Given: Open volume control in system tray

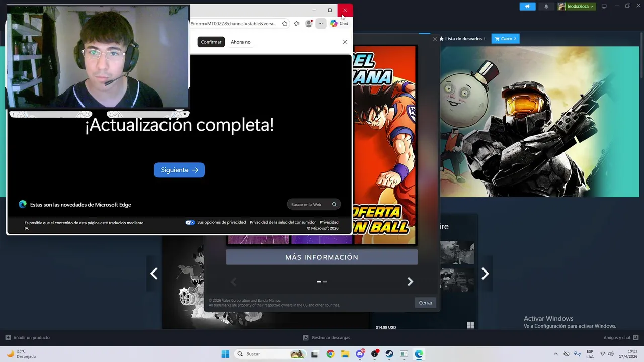Looking at the screenshot, I should click(x=611, y=354).
